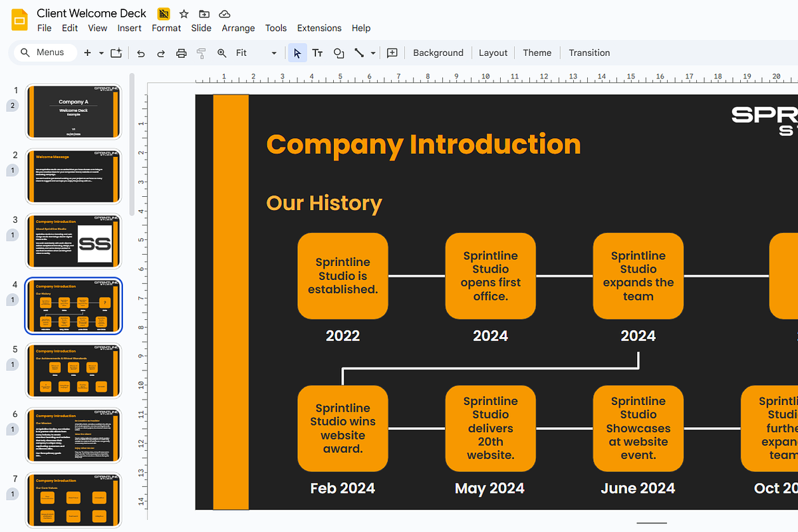
Task: Select the 'Showcases at website event' box
Action: tap(638, 428)
